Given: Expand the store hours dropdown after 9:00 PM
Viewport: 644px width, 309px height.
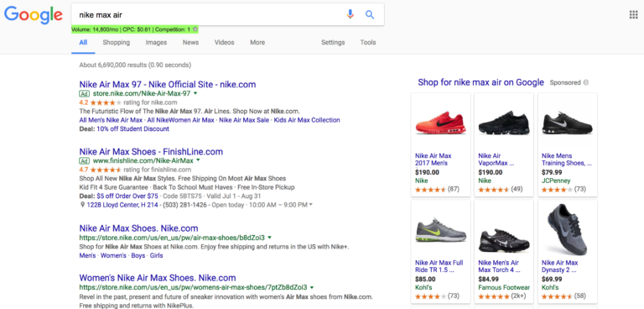Looking at the screenshot, I should [x=310, y=205].
